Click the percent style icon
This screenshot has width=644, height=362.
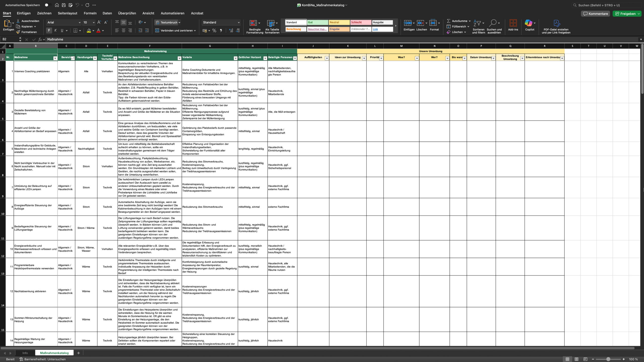click(214, 30)
